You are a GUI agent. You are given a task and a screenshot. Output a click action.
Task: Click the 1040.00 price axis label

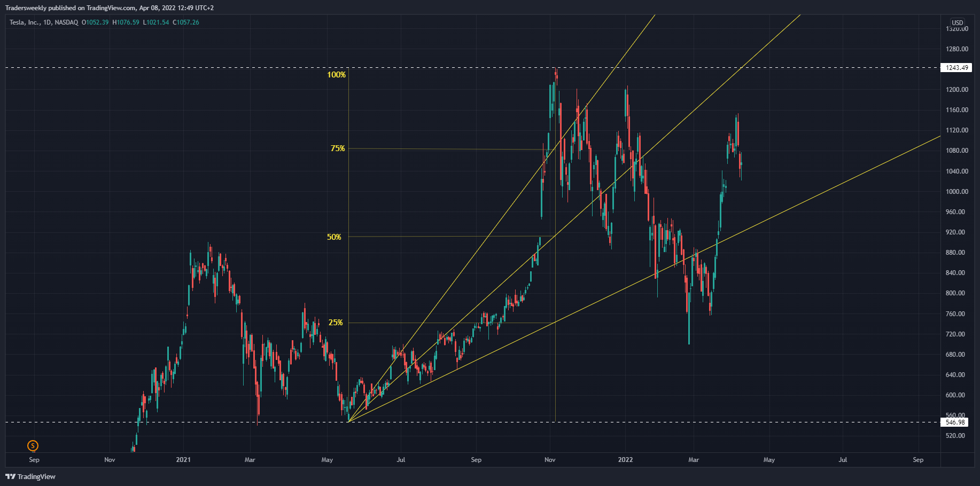[956, 171]
